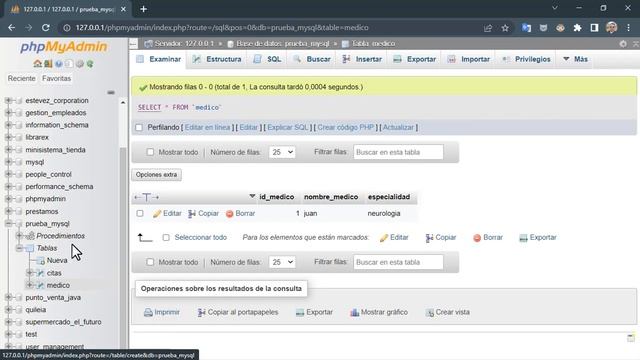The height and width of the screenshot is (360, 640).
Task: Toggle the Perfilando checkbox
Action: tap(139, 128)
